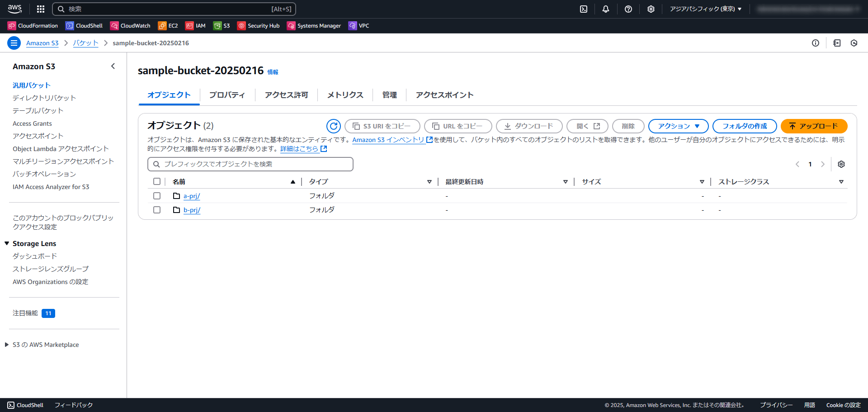
Task: Open the notifications bell icon
Action: pyautogui.click(x=606, y=9)
